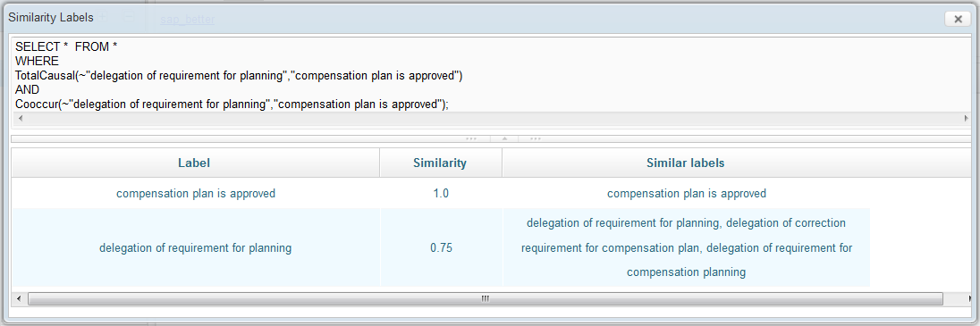Sort by the Similar labels column header
Viewport: 980px width, 326px height.
686,163
